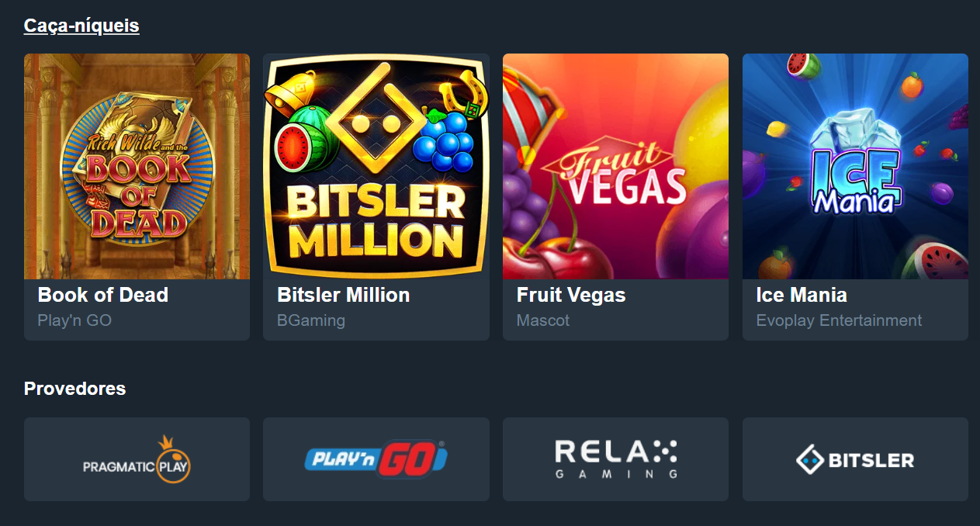This screenshot has height=526, width=980.
Task: Click the Book of Dead title text
Action: click(103, 295)
